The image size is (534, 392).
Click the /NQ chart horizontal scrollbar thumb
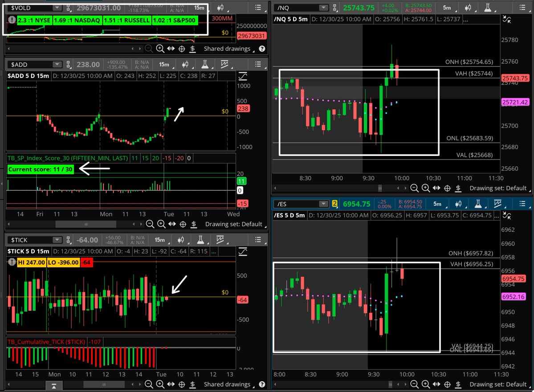(x=380, y=188)
